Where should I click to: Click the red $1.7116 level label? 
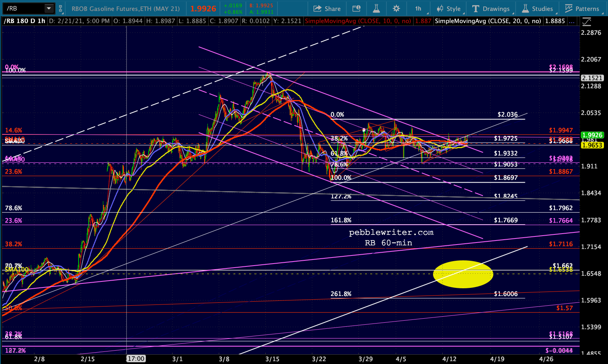[561, 244]
